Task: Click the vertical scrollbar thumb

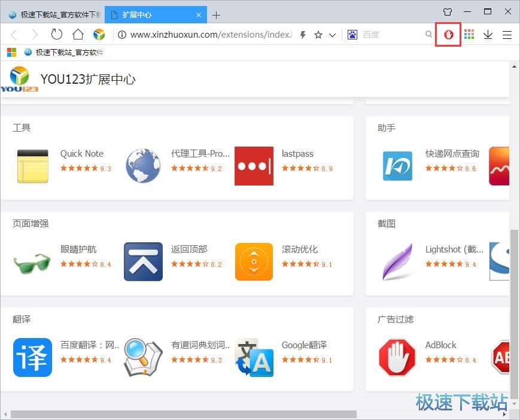Action: (514, 314)
